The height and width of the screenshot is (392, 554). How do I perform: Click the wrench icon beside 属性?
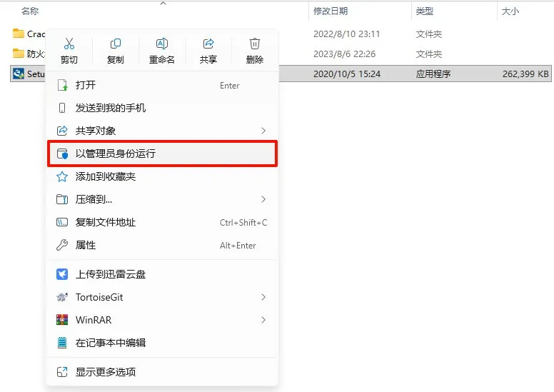(x=62, y=245)
